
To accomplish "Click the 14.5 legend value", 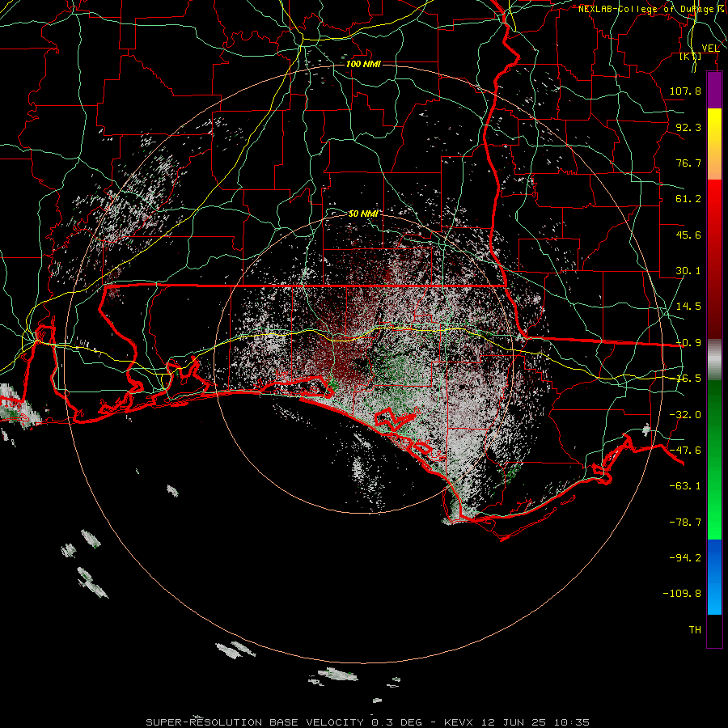I will [688, 307].
